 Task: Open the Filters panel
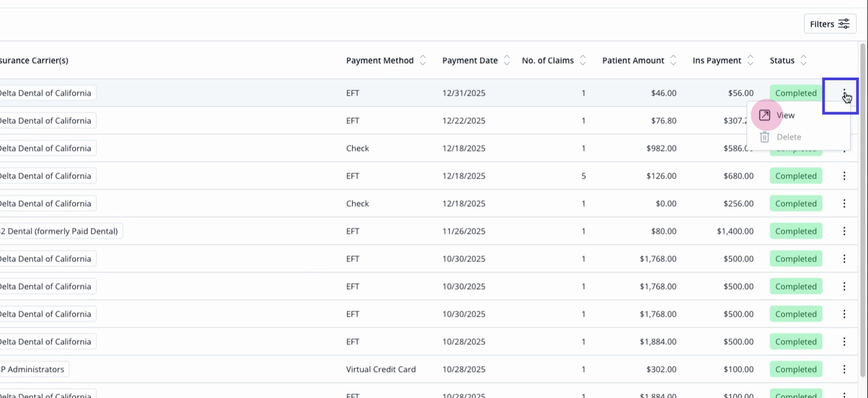(x=830, y=24)
